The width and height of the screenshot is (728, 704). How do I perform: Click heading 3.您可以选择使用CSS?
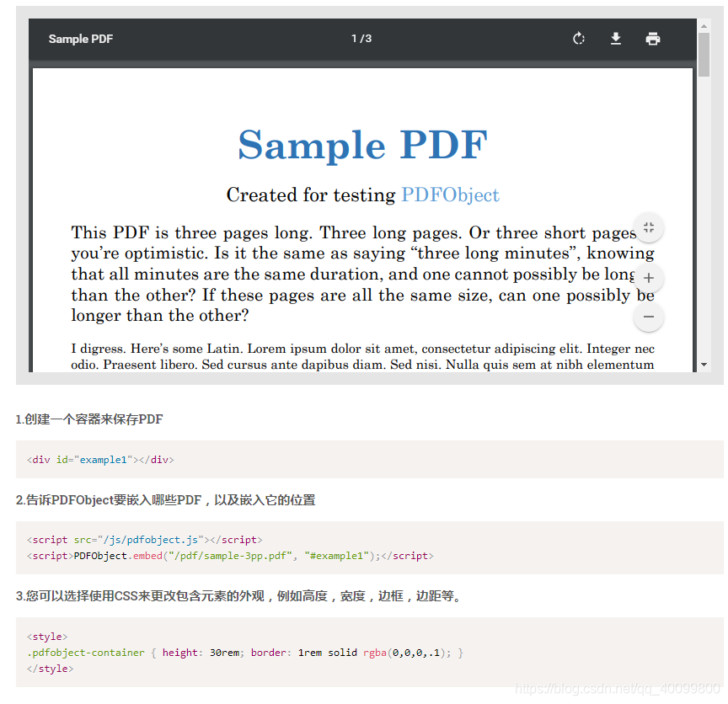click(x=239, y=596)
